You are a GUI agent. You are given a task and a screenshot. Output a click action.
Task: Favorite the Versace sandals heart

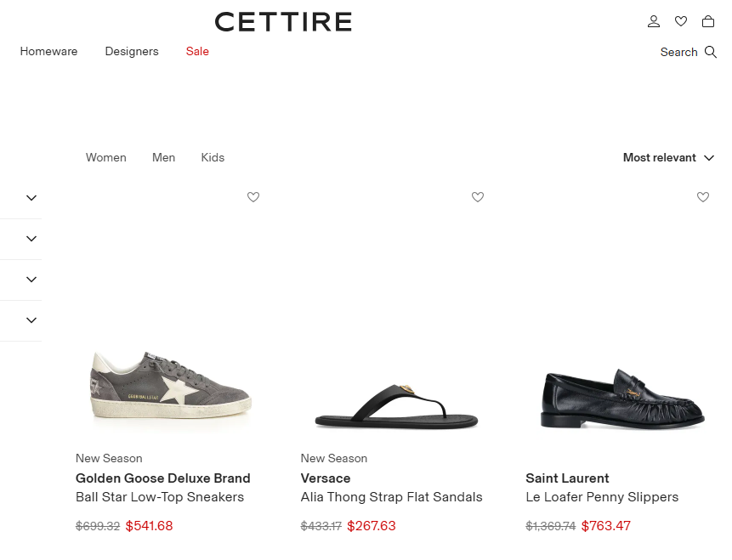[x=478, y=197]
